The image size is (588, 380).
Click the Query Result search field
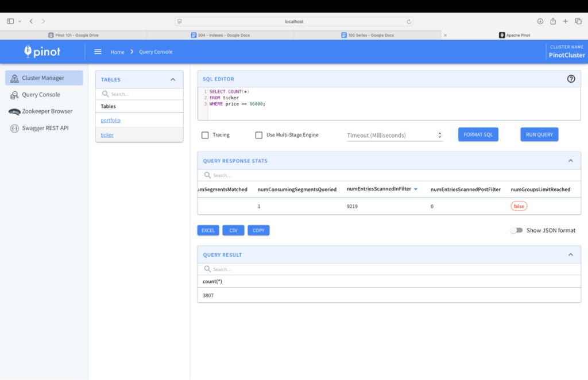pyautogui.click(x=287, y=269)
